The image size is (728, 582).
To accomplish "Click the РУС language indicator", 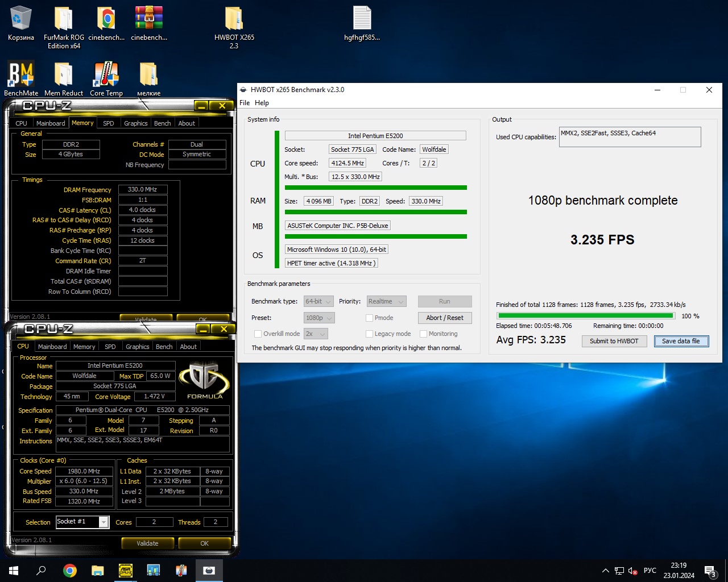I will click(650, 571).
